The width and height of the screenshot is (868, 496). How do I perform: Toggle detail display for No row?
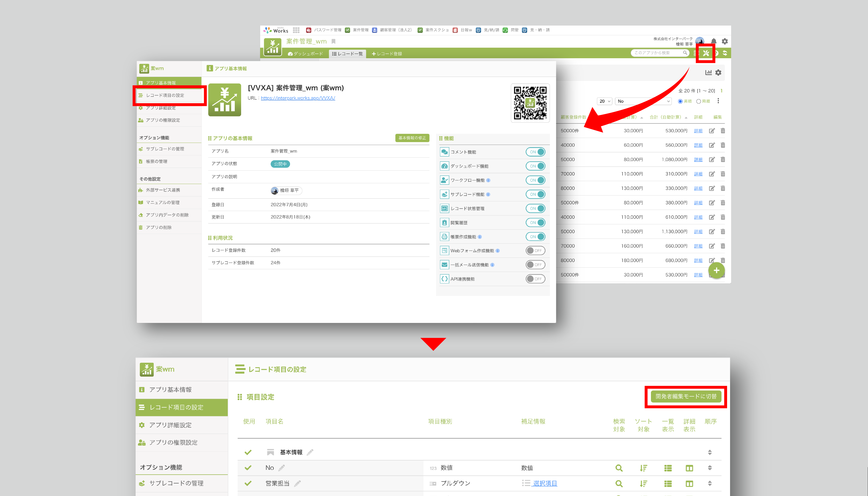click(x=689, y=468)
